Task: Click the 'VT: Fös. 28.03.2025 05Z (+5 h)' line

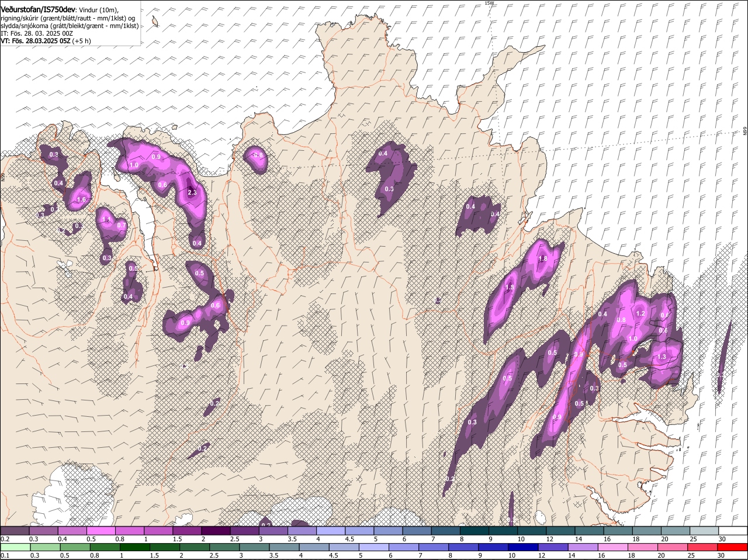Action: coord(46,41)
